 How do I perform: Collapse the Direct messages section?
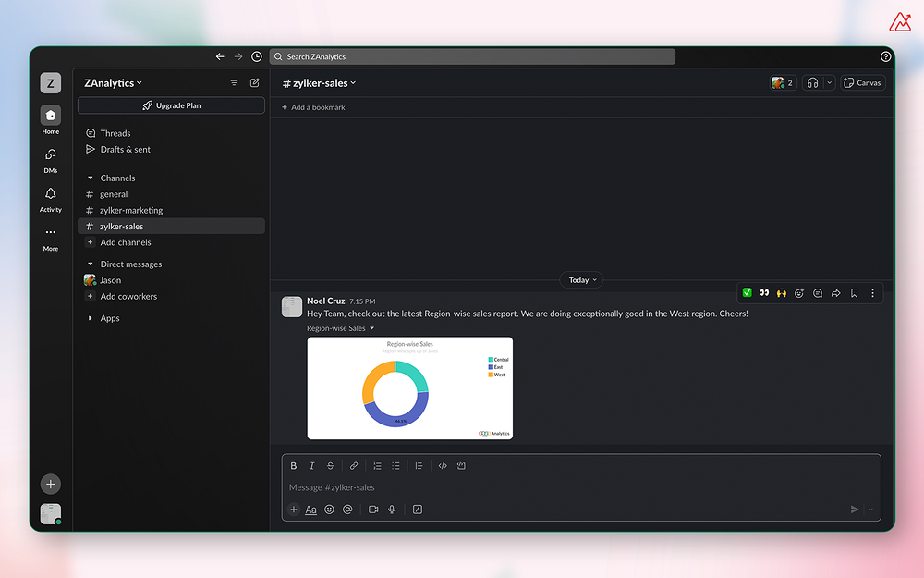[91, 264]
